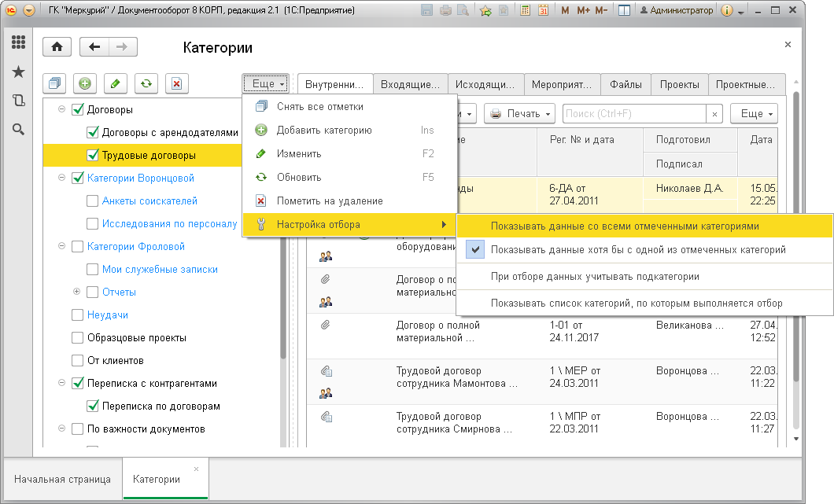The image size is (834, 504).
Task: Open the Печать dropdown button
Action: pyautogui.click(x=519, y=114)
